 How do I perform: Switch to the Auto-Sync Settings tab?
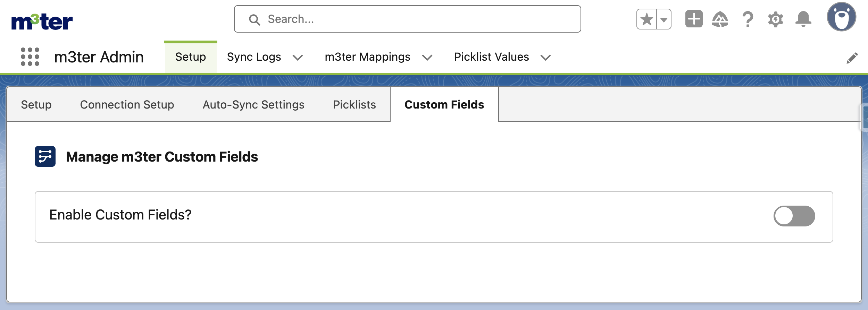(x=253, y=105)
